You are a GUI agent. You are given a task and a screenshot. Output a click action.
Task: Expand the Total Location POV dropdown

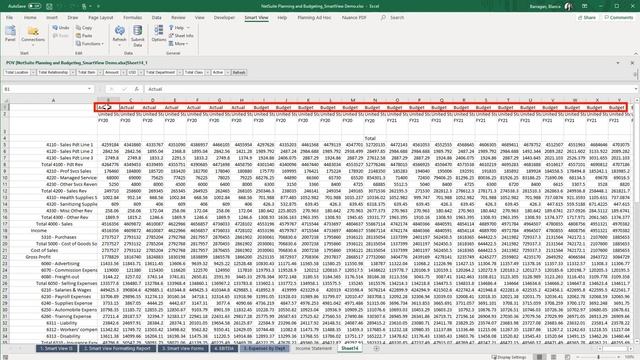click(x=33, y=72)
